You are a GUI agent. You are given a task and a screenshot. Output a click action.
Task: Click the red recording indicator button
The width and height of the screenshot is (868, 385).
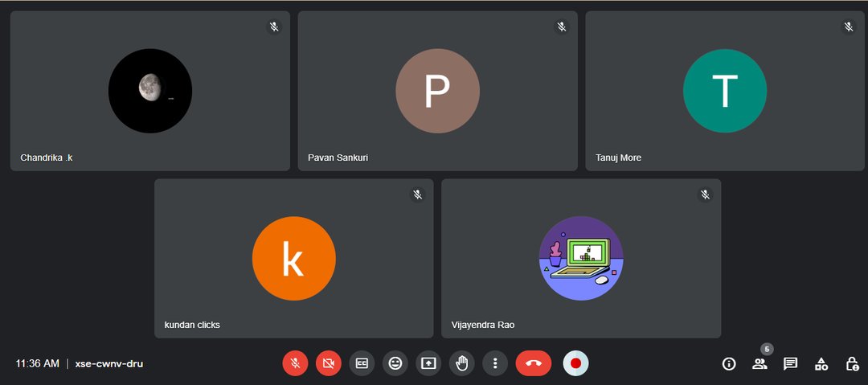[x=575, y=363]
